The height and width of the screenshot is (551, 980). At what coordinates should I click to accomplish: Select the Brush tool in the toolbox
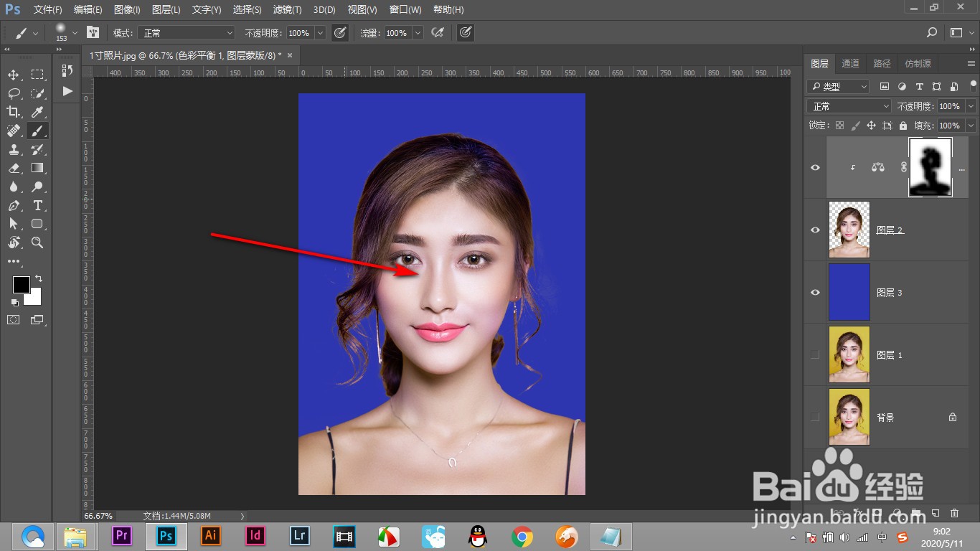37,131
